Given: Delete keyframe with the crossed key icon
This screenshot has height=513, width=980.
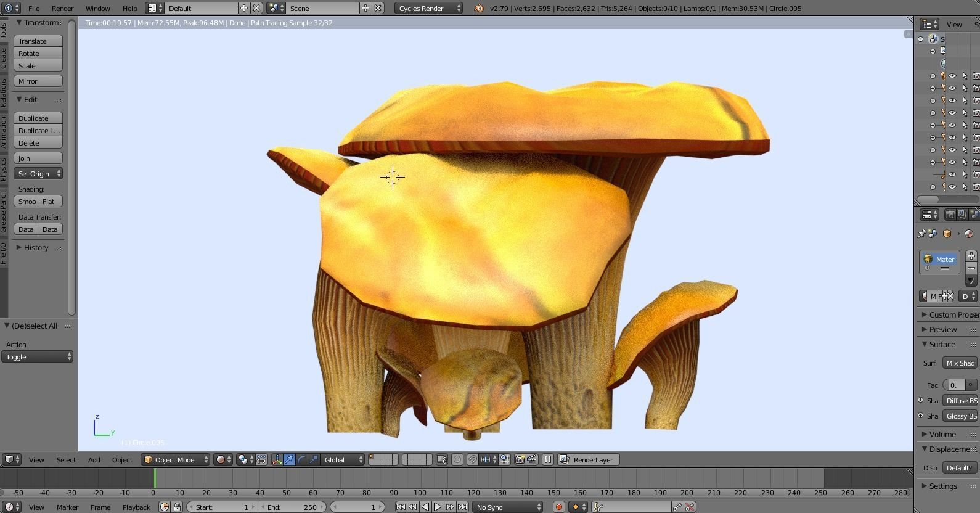Looking at the screenshot, I should point(690,507).
